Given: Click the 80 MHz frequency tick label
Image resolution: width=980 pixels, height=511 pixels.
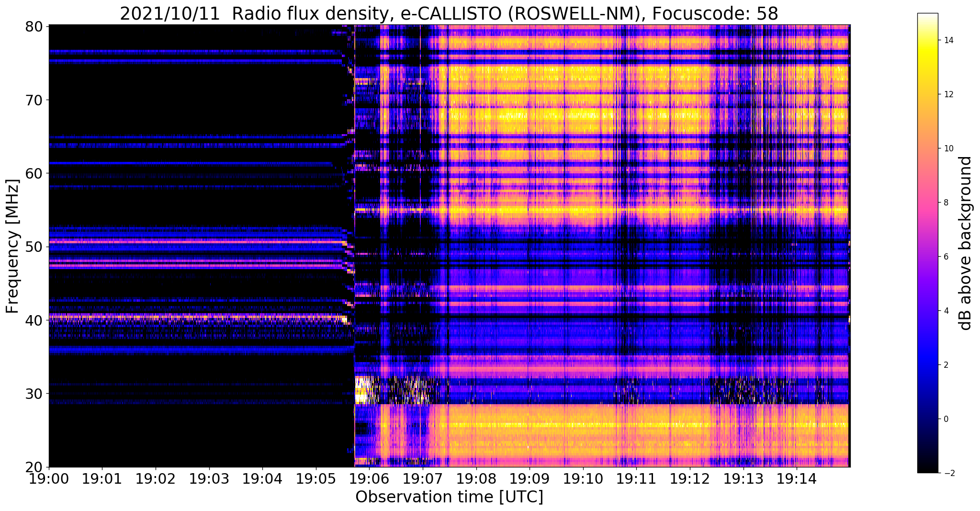Looking at the screenshot, I should (x=34, y=26).
